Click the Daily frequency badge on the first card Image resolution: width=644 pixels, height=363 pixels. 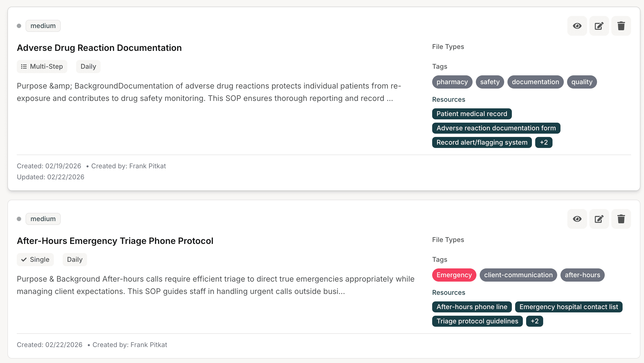click(x=88, y=67)
